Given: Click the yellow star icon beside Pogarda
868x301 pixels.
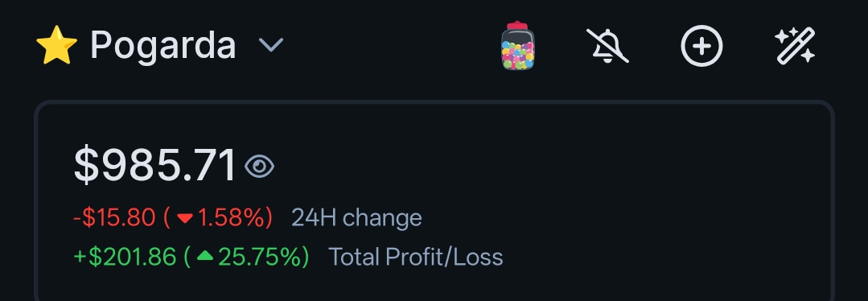Looking at the screenshot, I should tap(56, 45).
